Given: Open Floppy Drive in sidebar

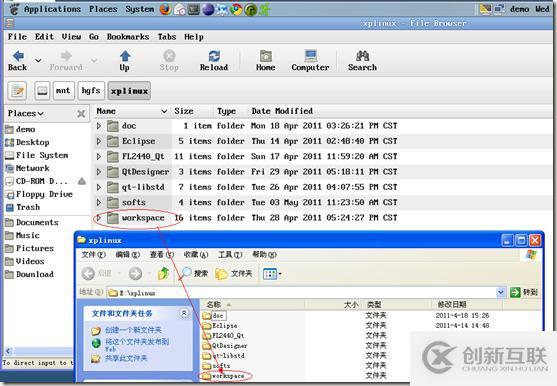Looking at the screenshot, I should (x=39, y=194).
